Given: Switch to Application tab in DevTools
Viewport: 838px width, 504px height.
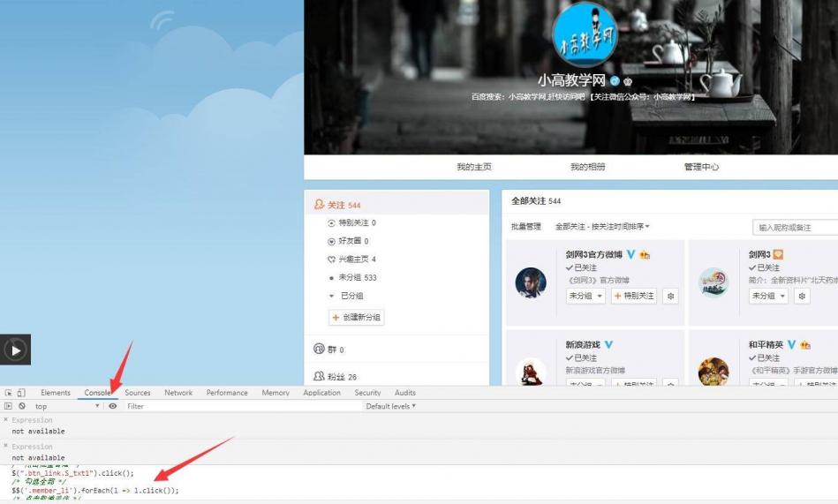Looking at the screenshot, I should [321, 393].
